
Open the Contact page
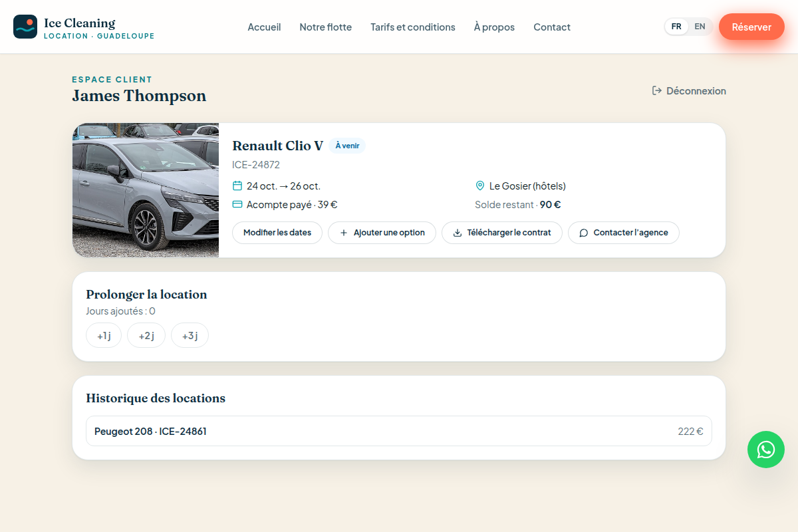552,27
